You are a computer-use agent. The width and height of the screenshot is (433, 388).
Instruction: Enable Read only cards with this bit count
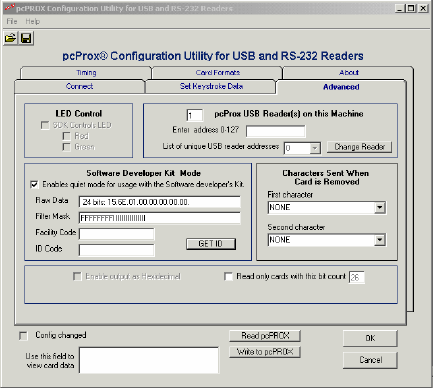click(228, 276)
